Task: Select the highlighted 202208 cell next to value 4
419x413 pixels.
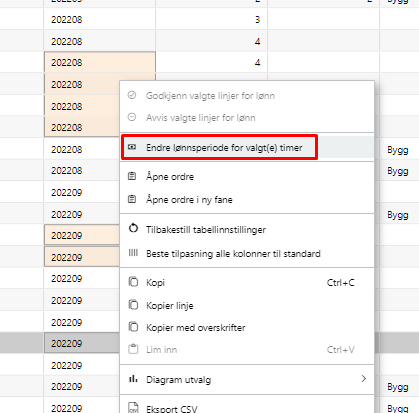Action: tap(100, 63)
